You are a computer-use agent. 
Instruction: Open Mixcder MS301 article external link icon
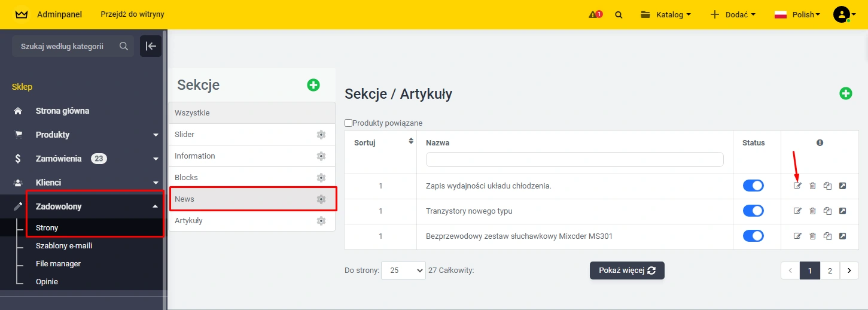[x=842, y=236]
